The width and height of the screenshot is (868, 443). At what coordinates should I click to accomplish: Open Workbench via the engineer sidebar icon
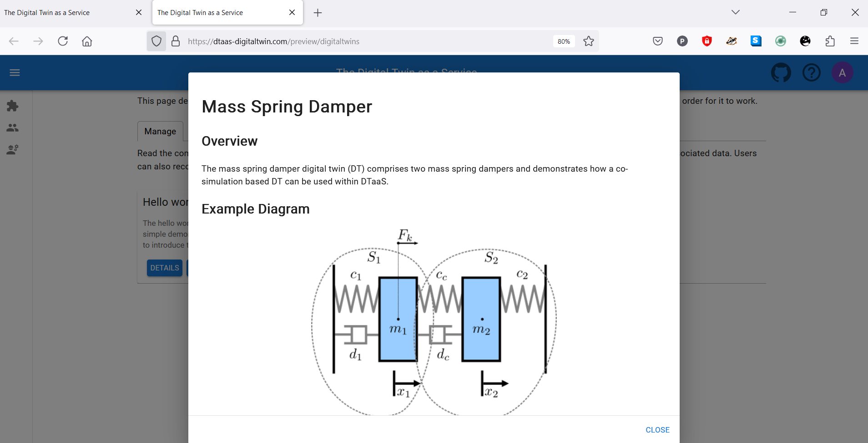click(13, 149)
